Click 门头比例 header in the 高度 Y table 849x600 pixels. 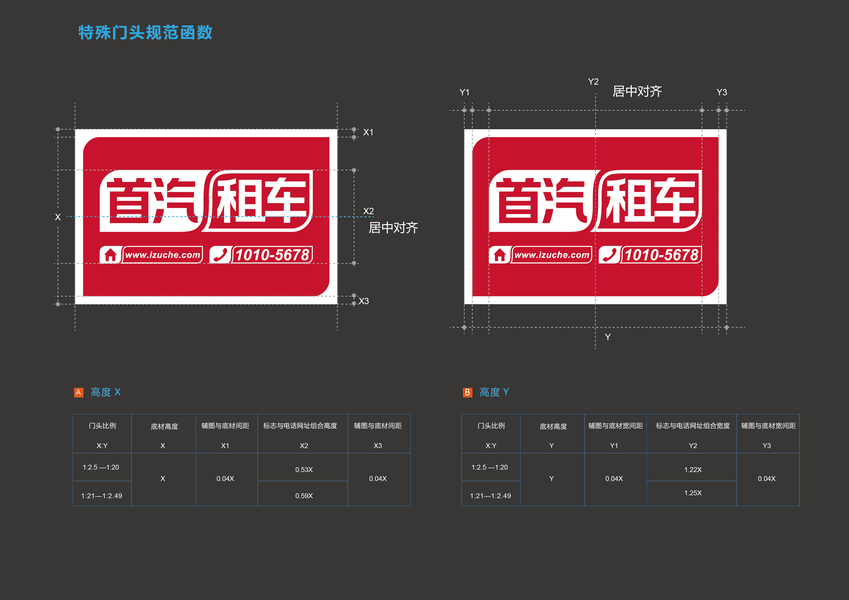pyautogui.click(x=491, y=426)
